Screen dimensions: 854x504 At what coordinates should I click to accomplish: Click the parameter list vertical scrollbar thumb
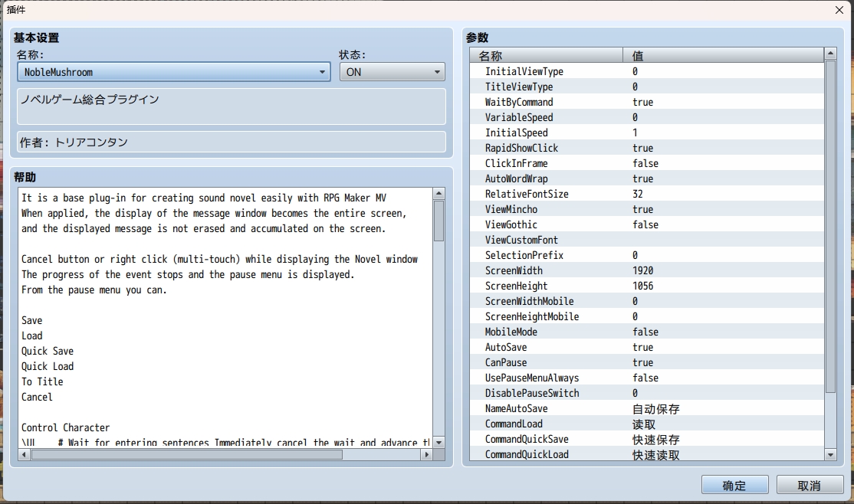point(830,227)
